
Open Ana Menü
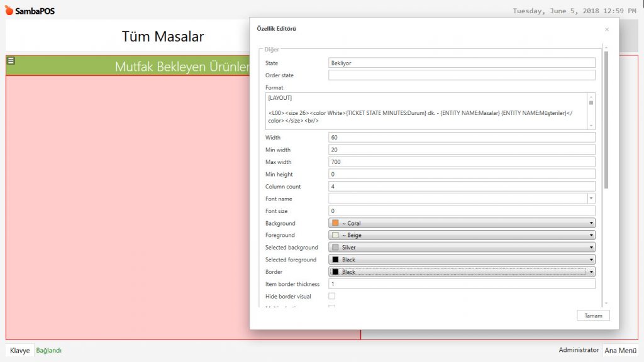pyautogui.click(x=620, y=351)
